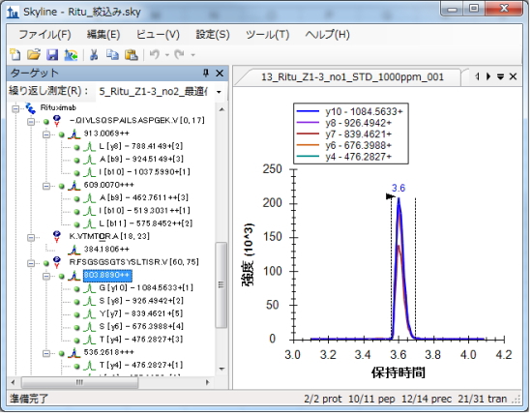Click the target tree horizontal scrollbar thumb
The image size is (532, 416).
[79, 382]
